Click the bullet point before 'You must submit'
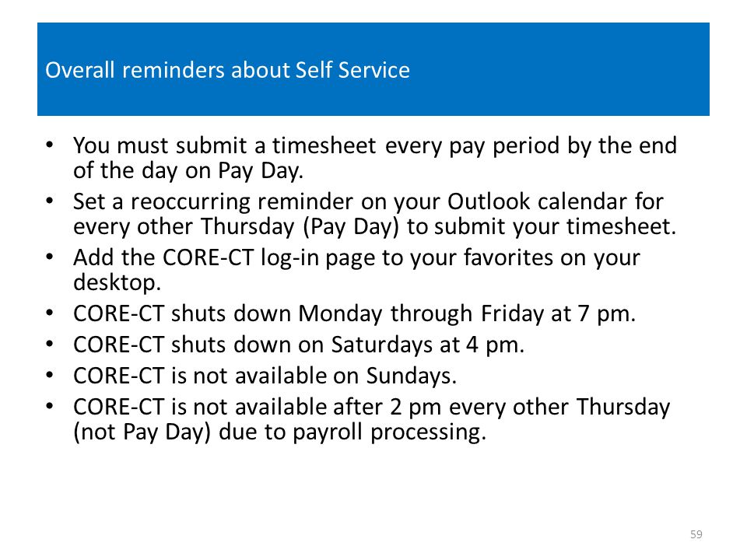 point(50,145)
